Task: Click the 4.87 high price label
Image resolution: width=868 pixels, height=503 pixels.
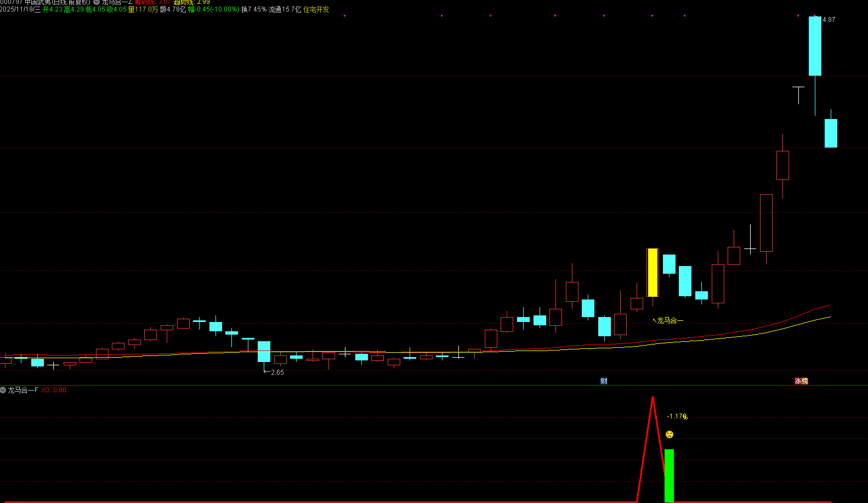Action: [x=829, y=20]
